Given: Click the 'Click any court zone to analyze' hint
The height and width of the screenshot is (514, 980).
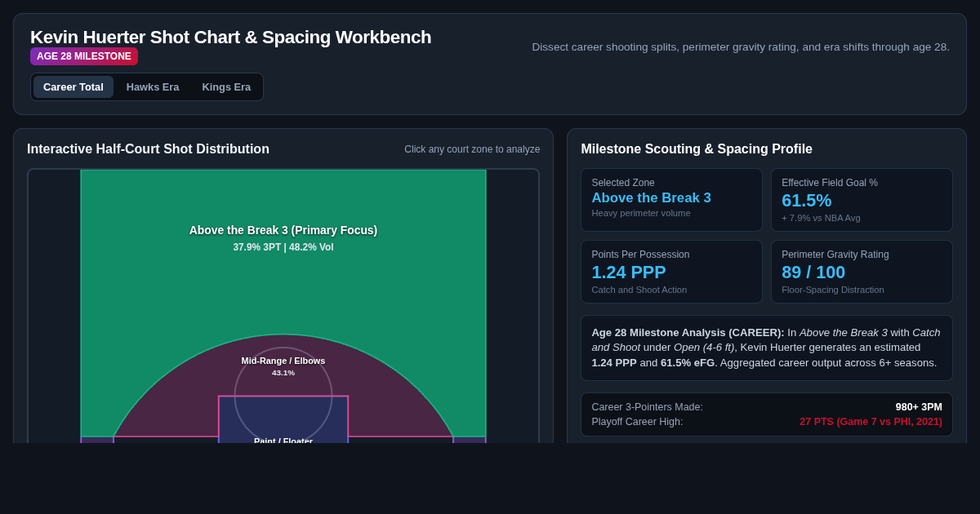Looking at the screenshot, I should point(472,149).
